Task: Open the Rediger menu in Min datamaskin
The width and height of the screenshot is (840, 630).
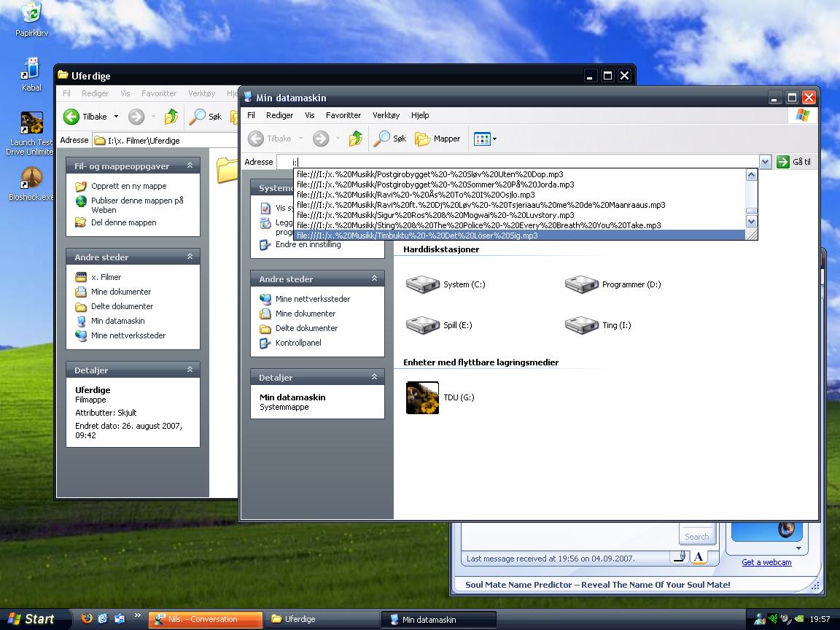Action: (280, 115)
